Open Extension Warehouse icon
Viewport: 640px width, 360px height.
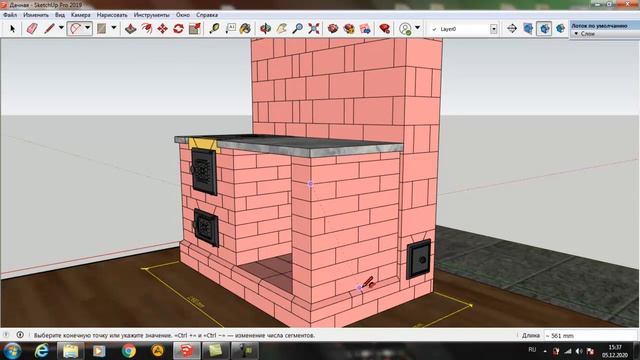[349, 29]
